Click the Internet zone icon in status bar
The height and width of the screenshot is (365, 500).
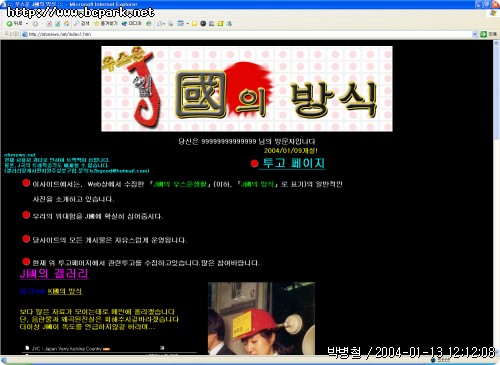click(x=433, y=360)
